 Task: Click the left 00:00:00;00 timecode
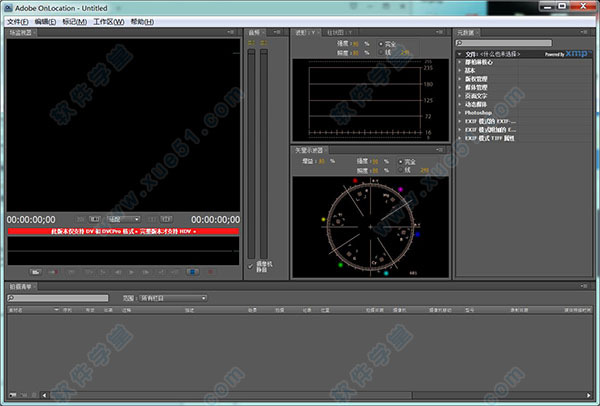(31, 220)
